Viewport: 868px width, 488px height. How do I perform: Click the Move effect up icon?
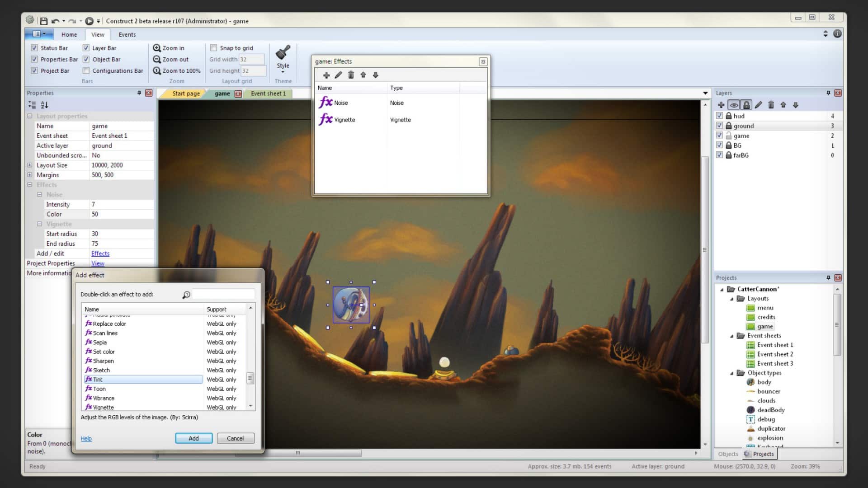click(x=363, y=75)
